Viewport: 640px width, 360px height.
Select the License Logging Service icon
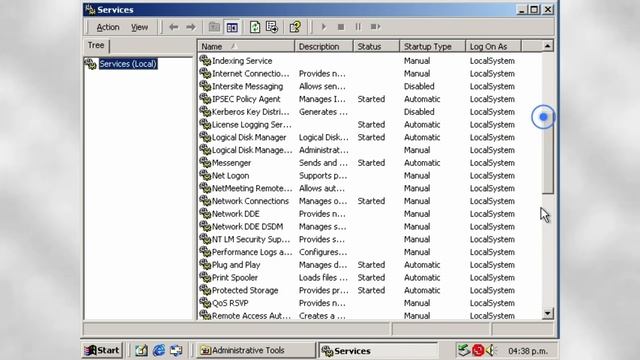(205, 124)
